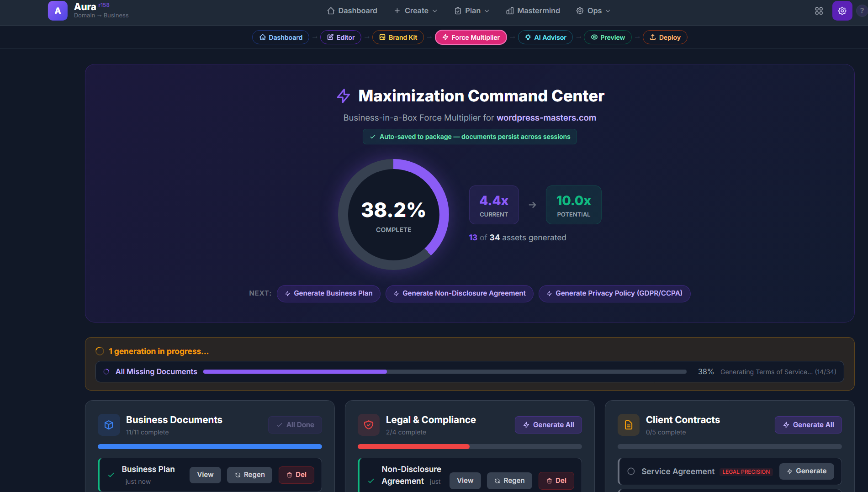Switch to the Brand Kit step
This screenshot has height=492, width=868.
click(x=398, y=37)
